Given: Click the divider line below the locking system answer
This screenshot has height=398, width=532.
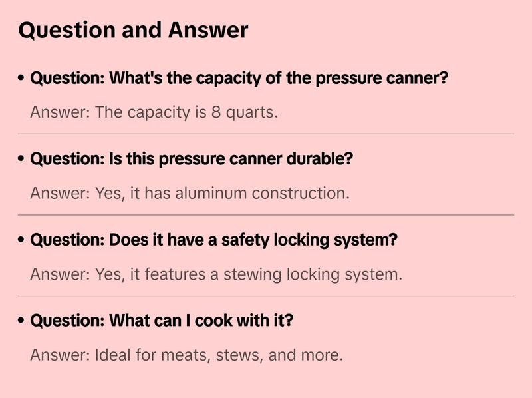Looking at the screenshot, I should 266,296.
